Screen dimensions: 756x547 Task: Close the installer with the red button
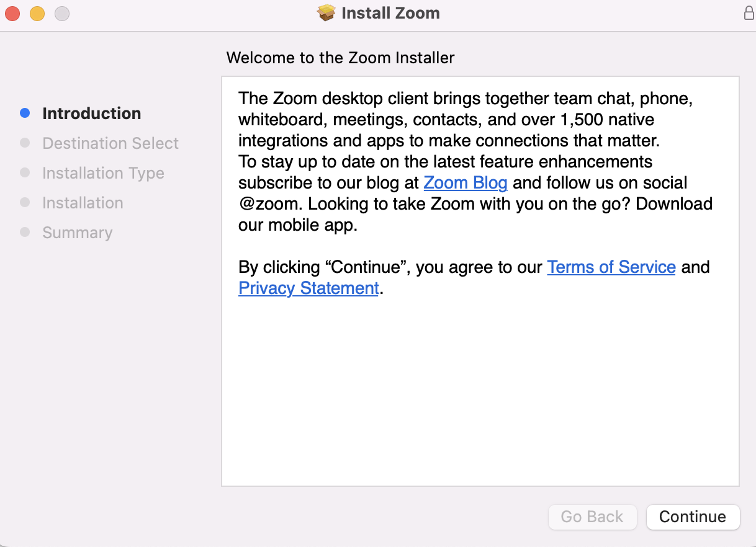(x=12, y=13)
